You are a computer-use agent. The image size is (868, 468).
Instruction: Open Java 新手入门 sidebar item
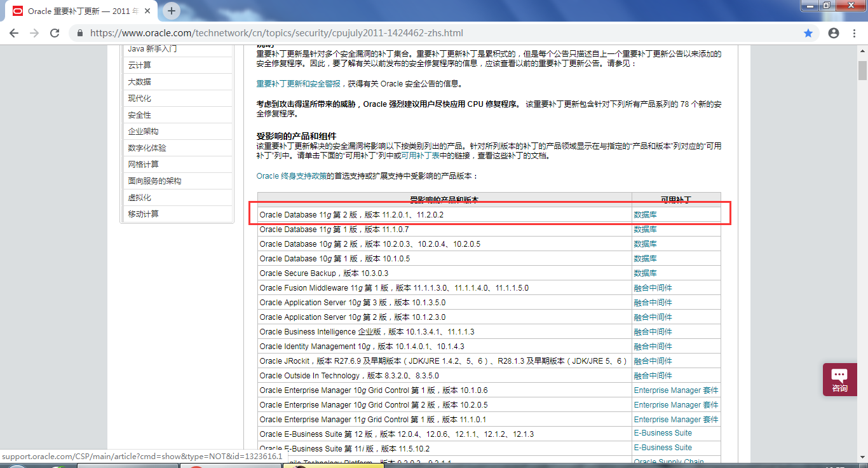tap(153, 48)
